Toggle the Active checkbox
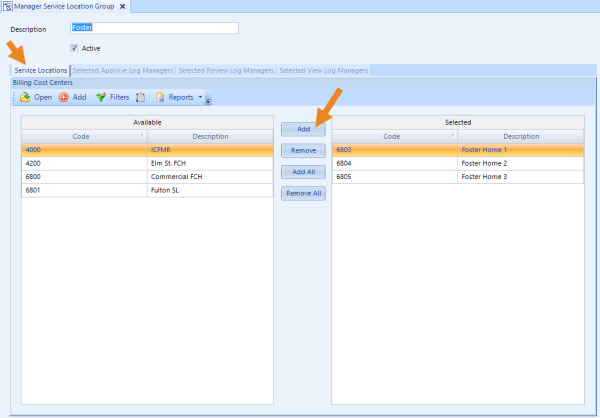 click(x=75, y=47)
